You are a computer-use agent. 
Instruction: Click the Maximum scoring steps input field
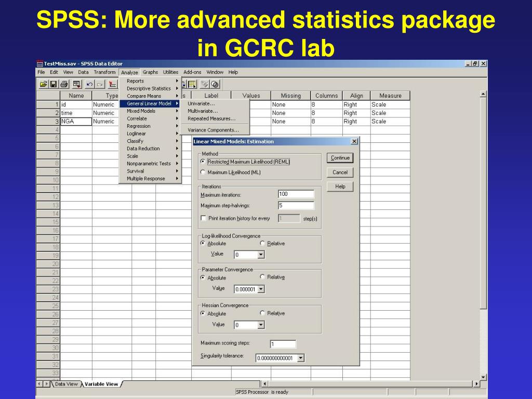pyautogui.click(x=283, y=344)
